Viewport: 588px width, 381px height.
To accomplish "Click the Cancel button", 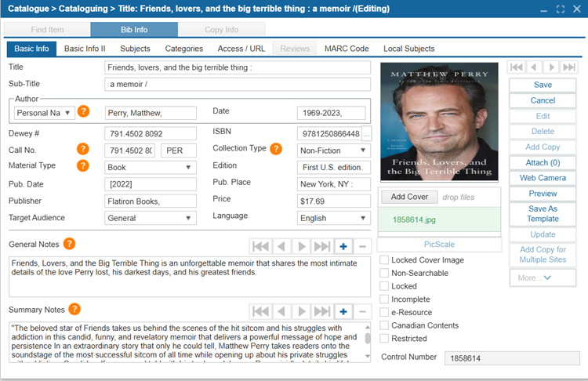I will tap(543, 100).
